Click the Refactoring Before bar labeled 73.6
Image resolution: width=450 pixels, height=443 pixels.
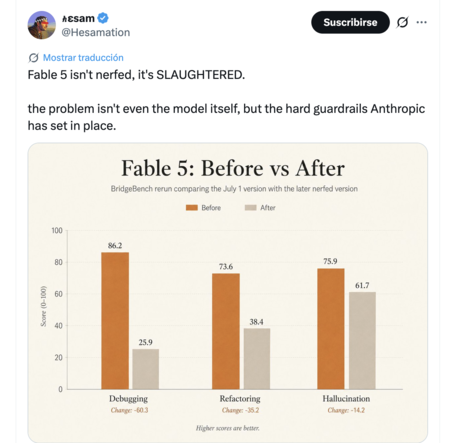tap(226, 331)
